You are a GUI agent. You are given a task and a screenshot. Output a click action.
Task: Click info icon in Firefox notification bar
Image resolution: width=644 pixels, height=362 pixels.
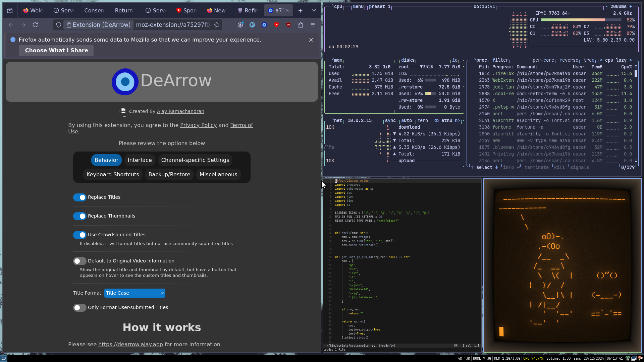click(x=13, y=40)
